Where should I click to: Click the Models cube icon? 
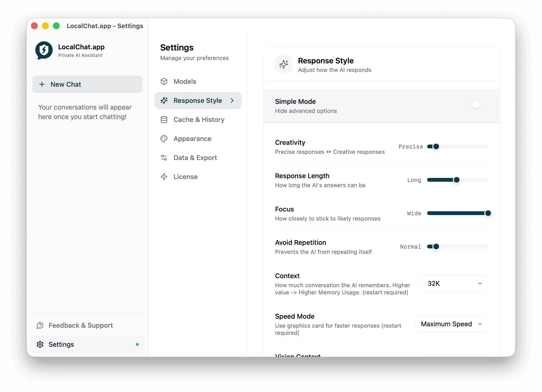click(x=164, y=81)
